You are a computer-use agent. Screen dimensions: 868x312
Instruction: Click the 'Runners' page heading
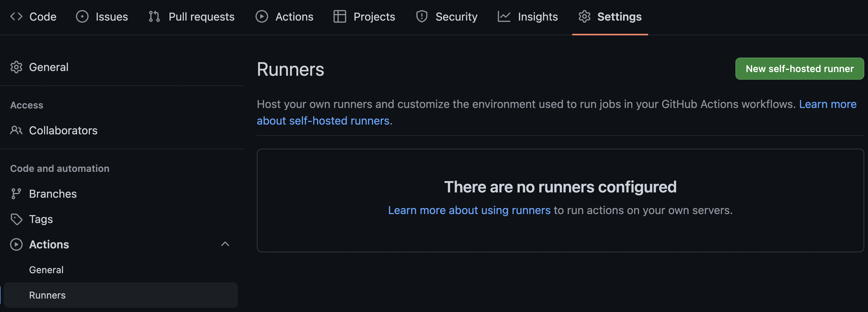pos(290,69)
